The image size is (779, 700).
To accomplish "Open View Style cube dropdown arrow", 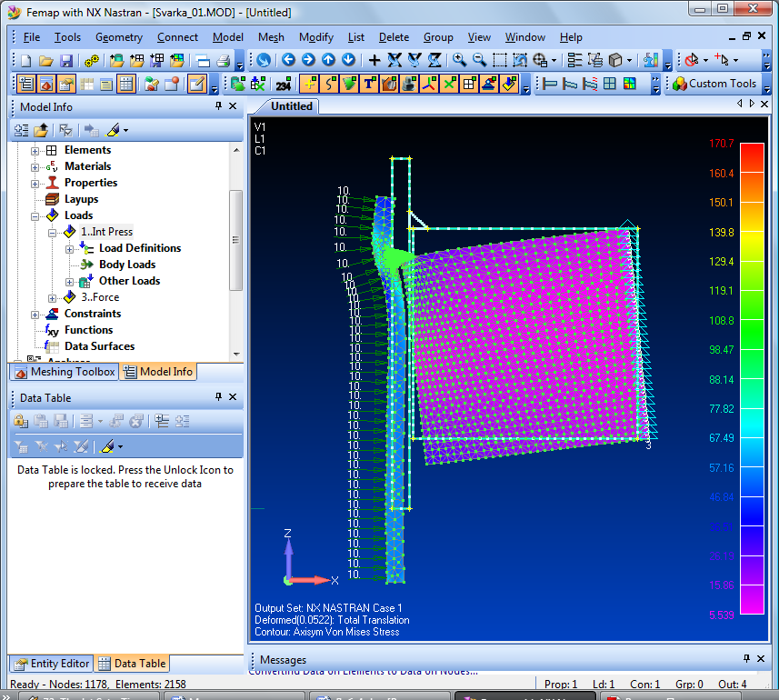I will [x=629, y=61].
